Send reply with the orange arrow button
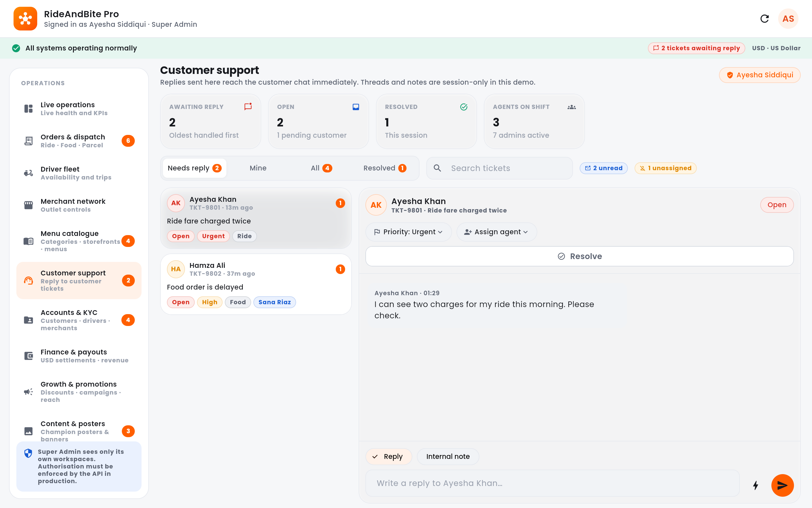Screen dimensions: 812x508 [782, 485]
